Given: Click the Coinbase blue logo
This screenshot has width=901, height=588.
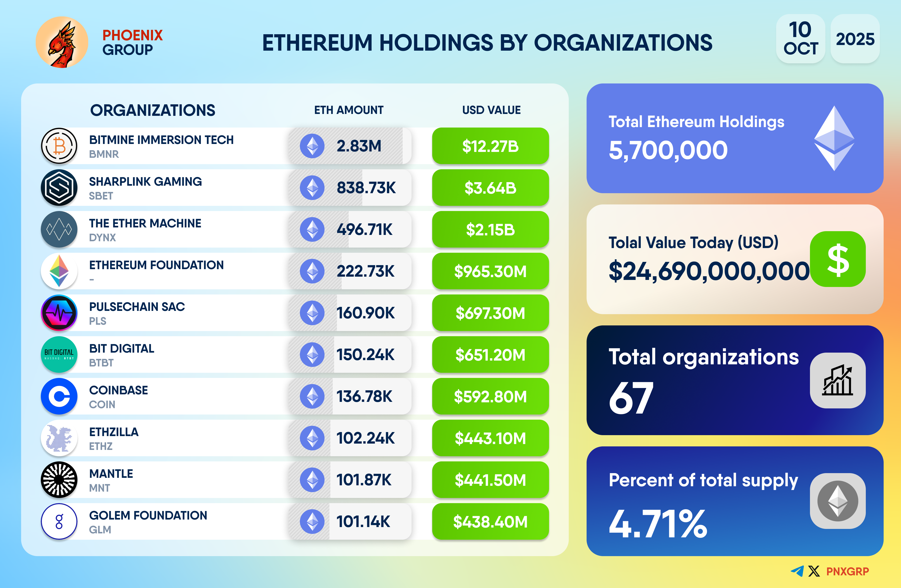Looking at the screenshot, I should click(59, 396).
